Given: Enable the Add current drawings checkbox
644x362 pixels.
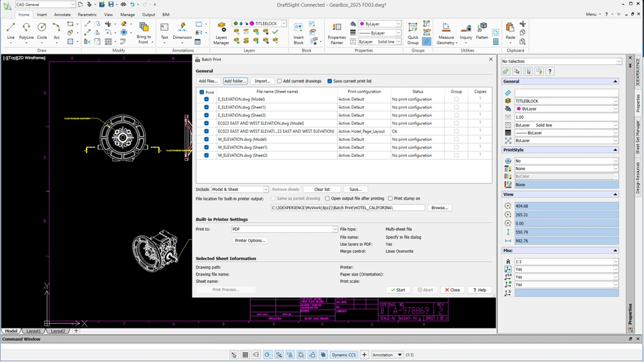Looking at the screenshot, I should pos(280,81).
